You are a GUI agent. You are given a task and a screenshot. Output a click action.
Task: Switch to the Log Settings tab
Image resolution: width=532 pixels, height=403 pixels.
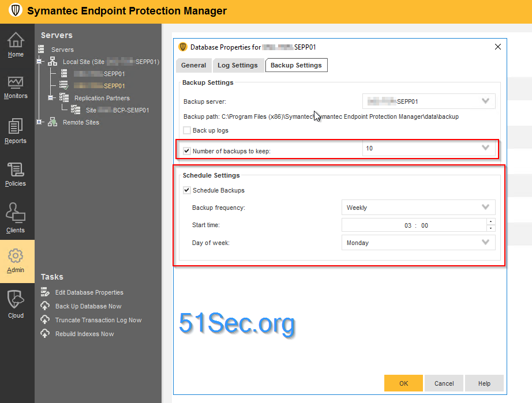pos(238,65)
